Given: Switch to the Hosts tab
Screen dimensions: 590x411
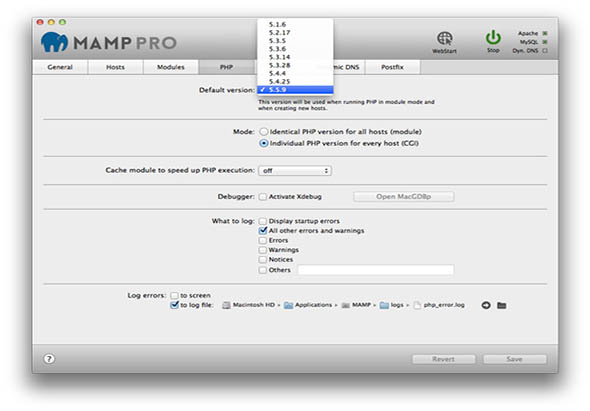Looking at the screenshot, I should coord(115,67).
